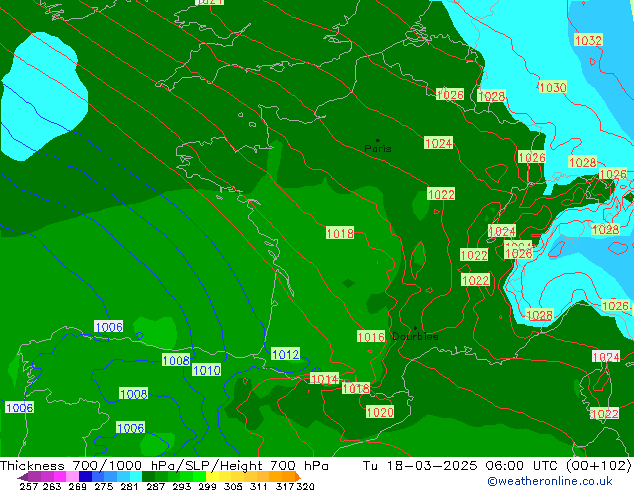The width and height of the screenshot is (634, 490).
Task: Select the 1032 isobar label
Action: (588, 40)
